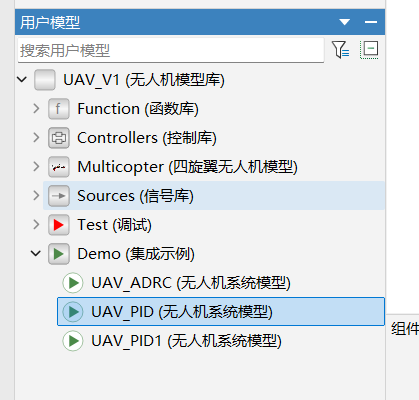Click the Multicopter model icon

59,167
